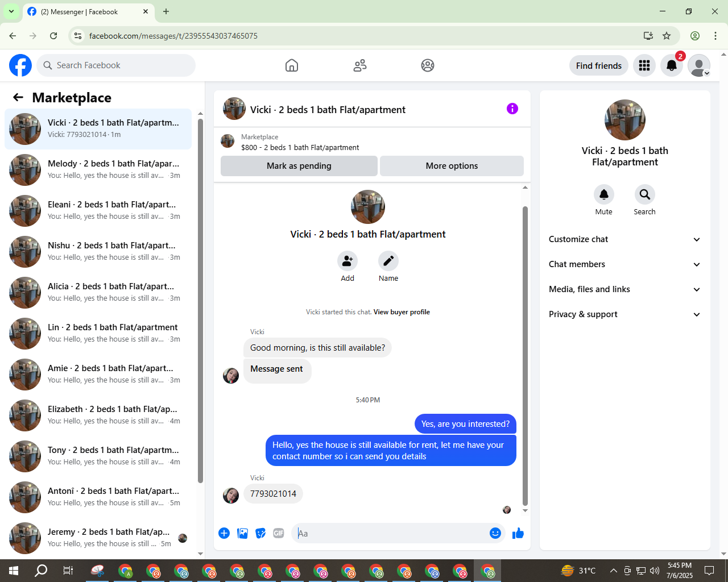
Task: Open More options for listing
Action: click(452, 166)
